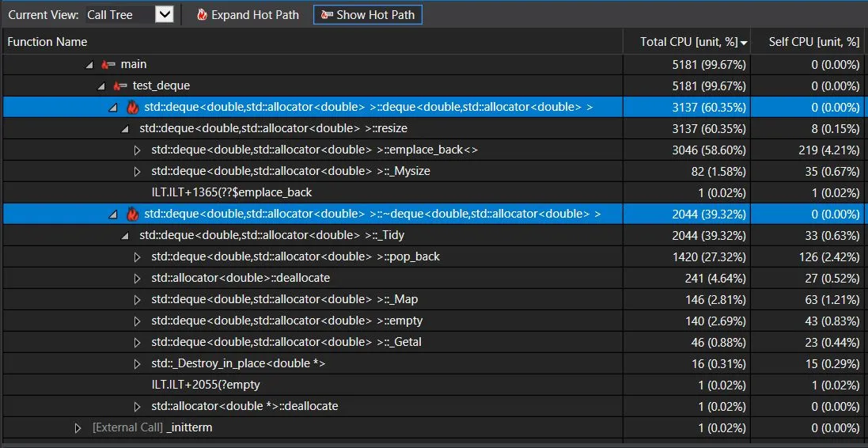Click the Show Hot Path icon
This screenshot has width=868, height=448.
pyautogui.click(x=327, y=15)
